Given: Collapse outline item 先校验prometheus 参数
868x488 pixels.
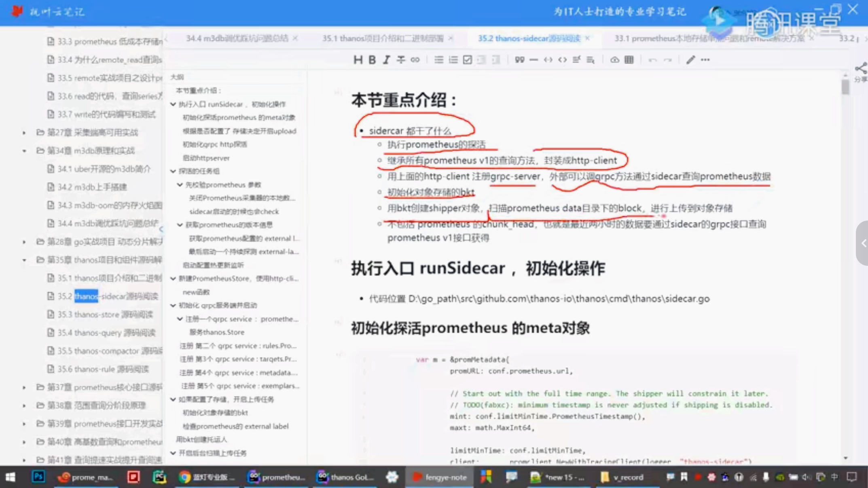Looking at the screenshot, I should tap(180, 185).
